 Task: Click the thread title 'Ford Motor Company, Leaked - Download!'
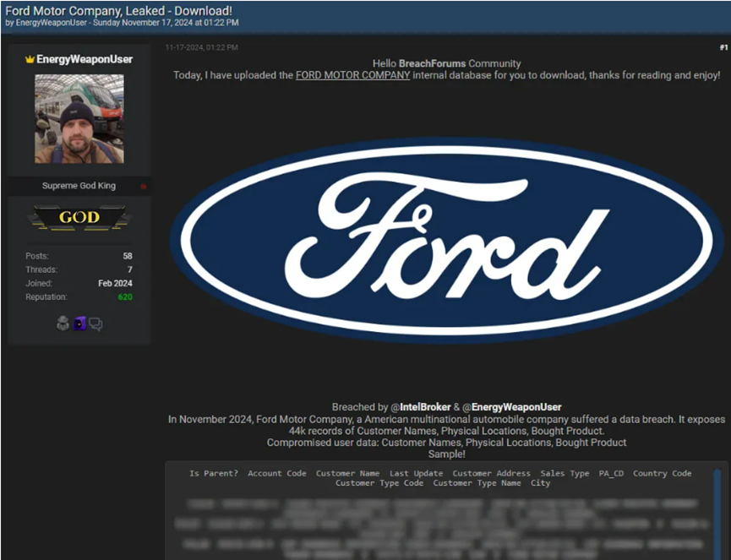[x=119, y=11]
